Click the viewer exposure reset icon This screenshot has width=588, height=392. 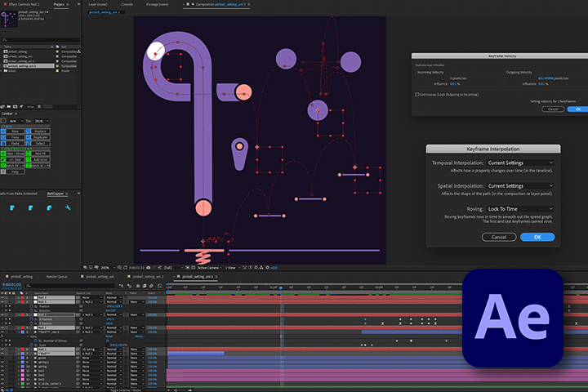tap(267, 268)
